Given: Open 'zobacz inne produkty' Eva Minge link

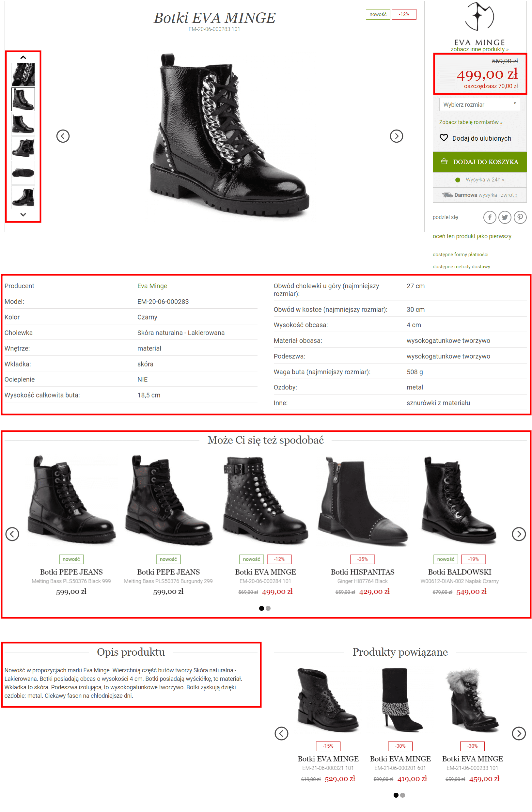Looking at the screenshot, I should pyautogui.click(x=479, y=49).
